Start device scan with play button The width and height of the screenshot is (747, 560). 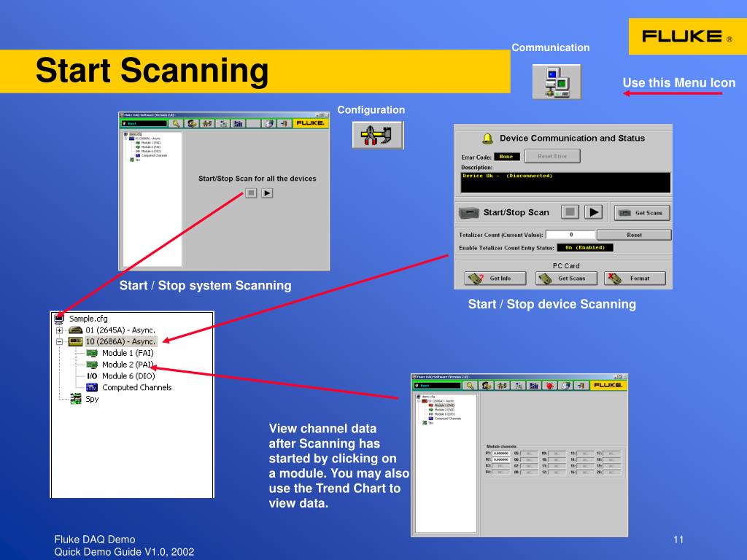[x=593, y=212]
